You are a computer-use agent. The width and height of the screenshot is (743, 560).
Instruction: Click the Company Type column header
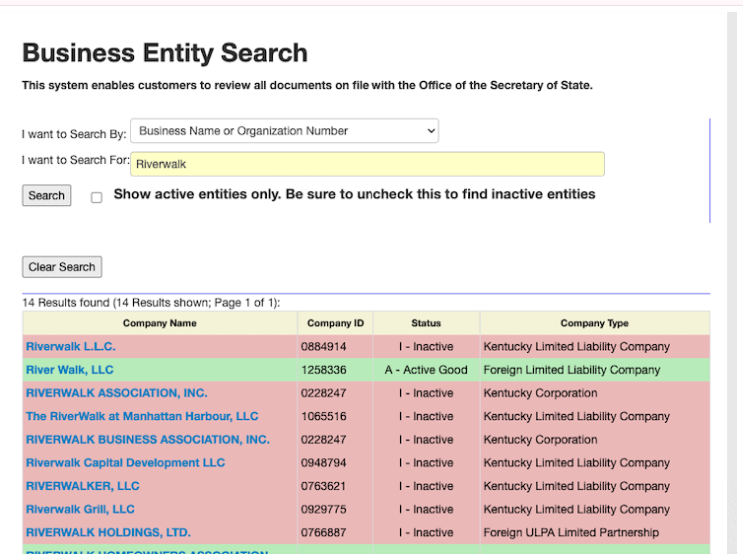[x=594, y=323]
